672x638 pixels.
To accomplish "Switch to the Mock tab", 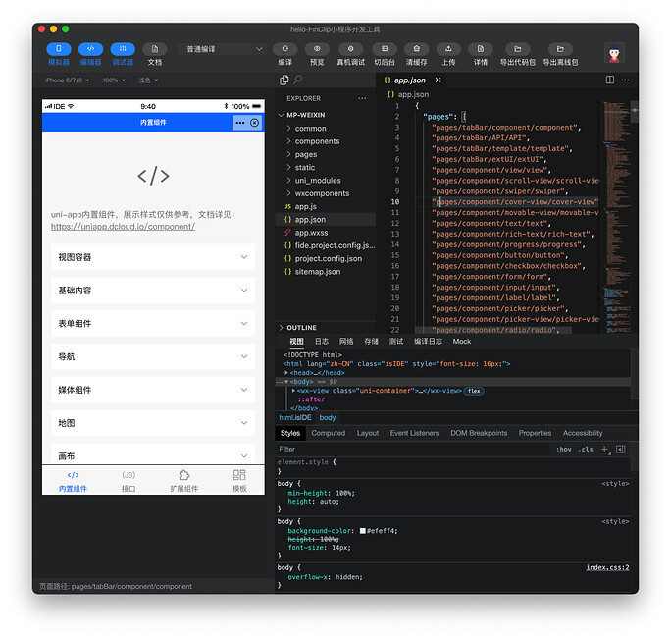I will (462, 342).
